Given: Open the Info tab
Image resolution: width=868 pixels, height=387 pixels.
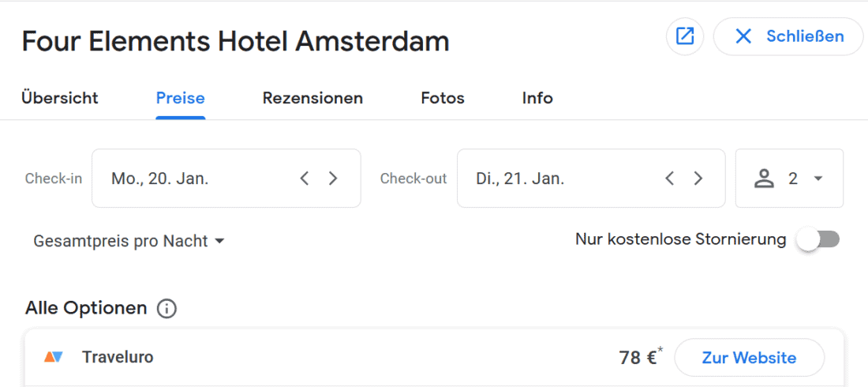Looking at the screenshot, I should click(x=537, y=99).
